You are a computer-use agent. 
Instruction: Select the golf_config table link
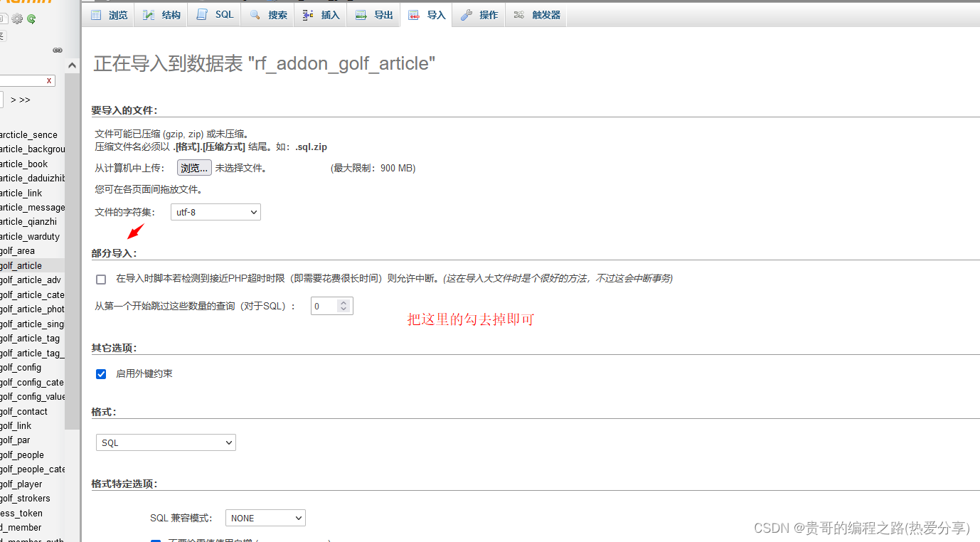(x=21, y=367)
